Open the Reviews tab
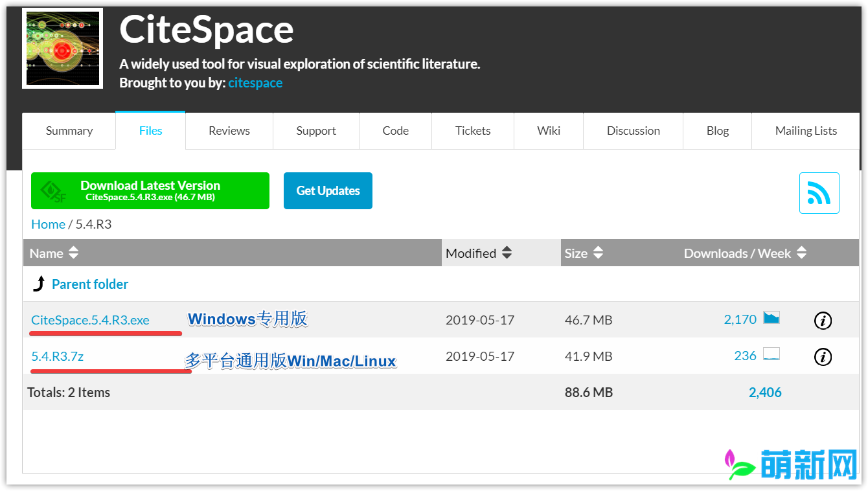The width and height of the screenshot is (868, 491). point(229,130)
